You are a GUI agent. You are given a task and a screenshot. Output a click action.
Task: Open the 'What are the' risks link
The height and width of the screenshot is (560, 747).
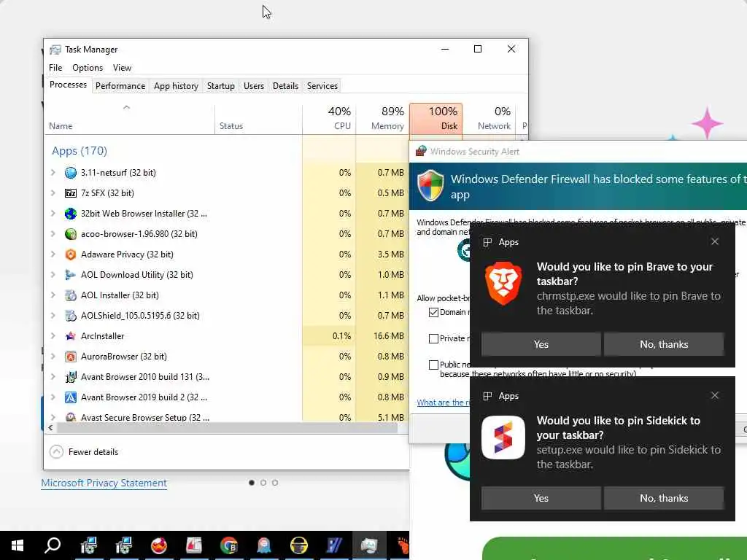coord(443,402)
